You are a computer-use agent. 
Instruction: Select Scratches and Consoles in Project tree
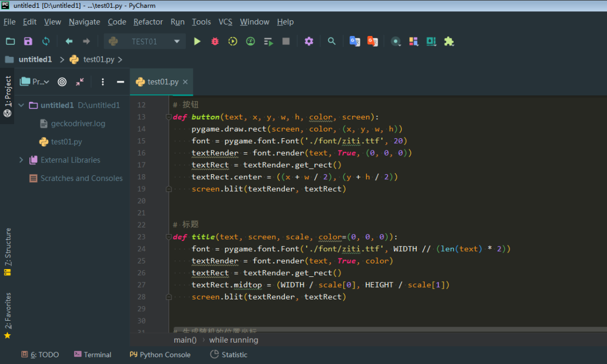pyautogui.click(x=80, y=178)
